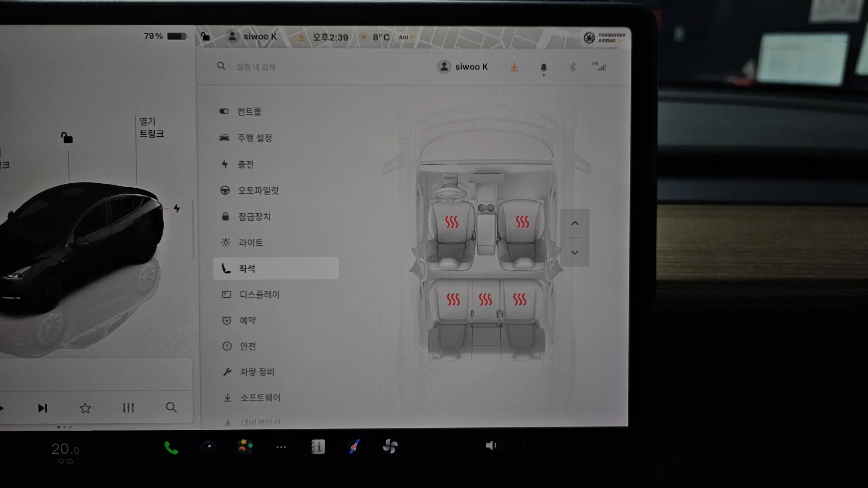Click the software download arrow icon
The height and width of the screenshot is (488, 868).
(514, 67)
